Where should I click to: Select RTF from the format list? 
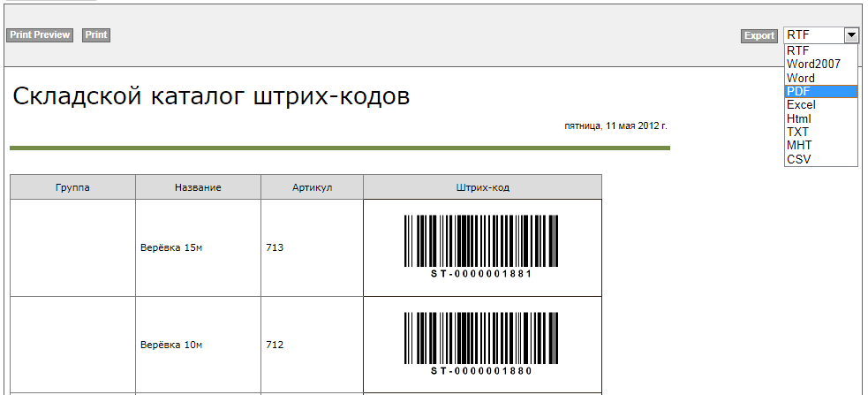798,51
